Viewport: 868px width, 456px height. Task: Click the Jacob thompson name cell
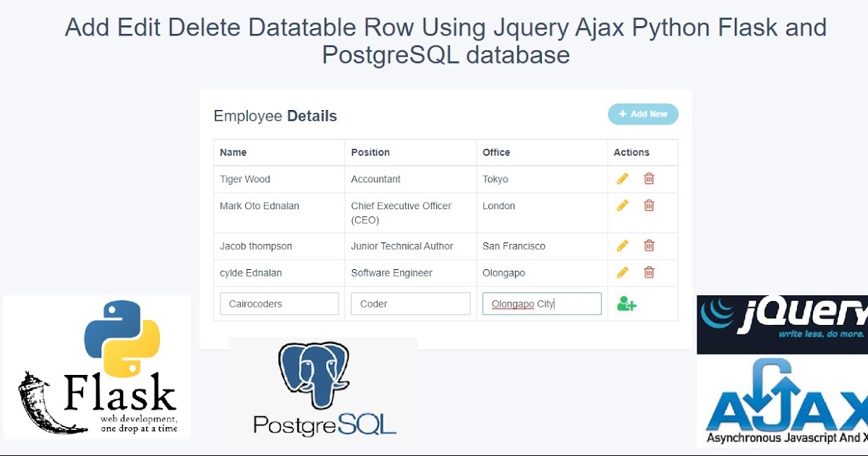279,246
